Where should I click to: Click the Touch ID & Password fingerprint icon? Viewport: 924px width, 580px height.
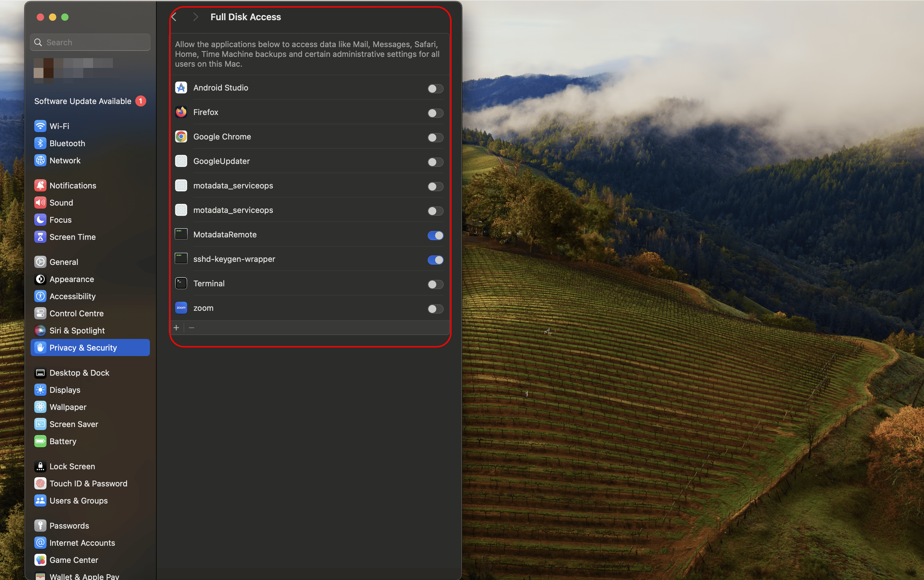coord(40,483)
